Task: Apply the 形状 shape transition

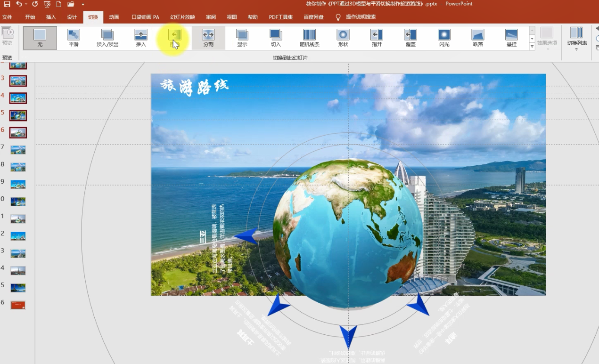Action: [343, 38]
